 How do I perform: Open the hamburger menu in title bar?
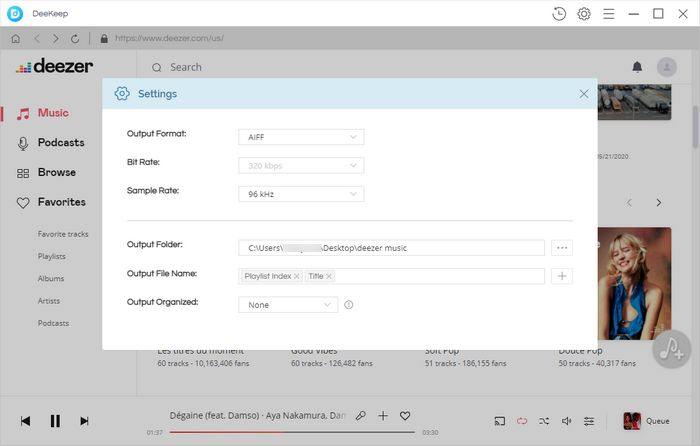click(608, 14)
